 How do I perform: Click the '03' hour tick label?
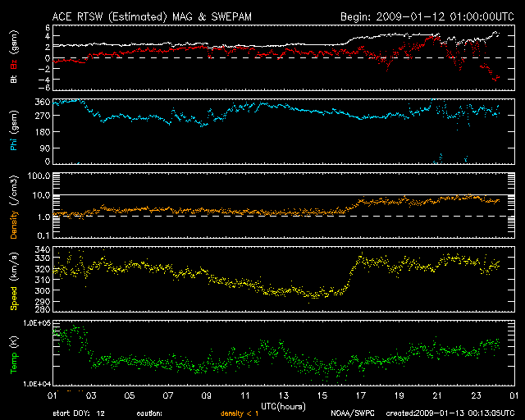[91, 395]
